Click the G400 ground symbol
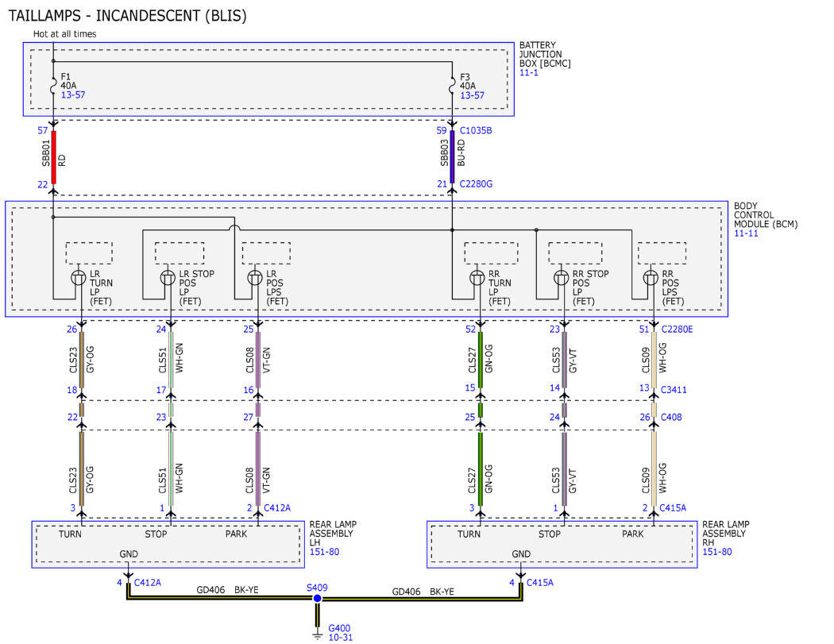The height and width of the screenshot is (644, 834). [317, 635]
